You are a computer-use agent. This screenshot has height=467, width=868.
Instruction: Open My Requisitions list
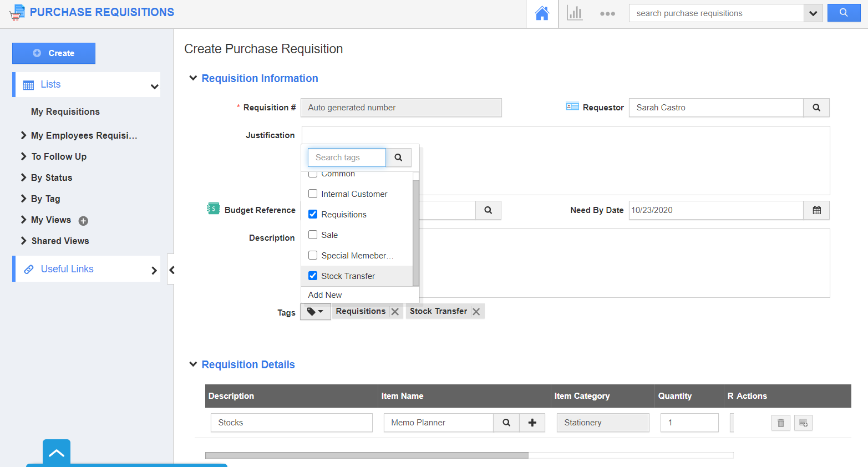tap(65, 111)
